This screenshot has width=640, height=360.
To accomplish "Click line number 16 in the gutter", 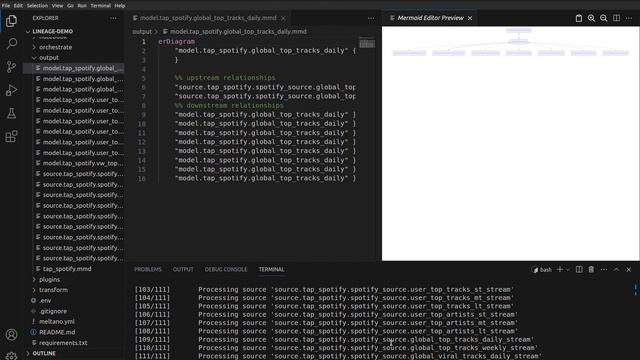I will [x=142, y=179].
